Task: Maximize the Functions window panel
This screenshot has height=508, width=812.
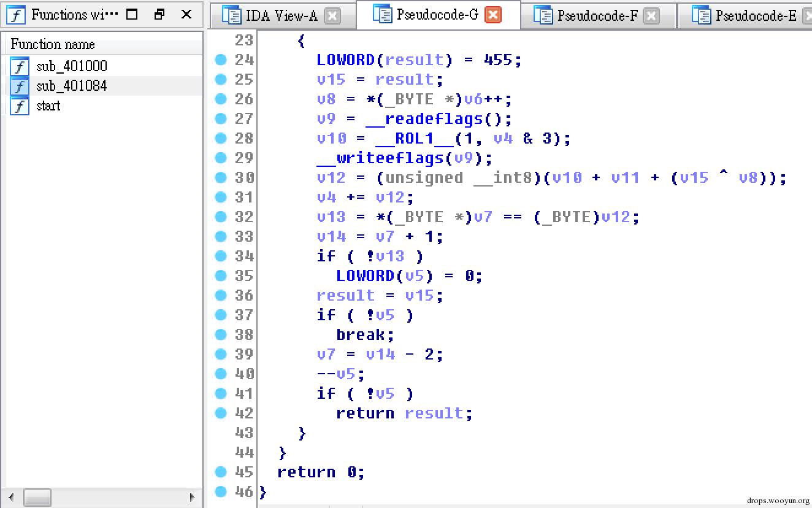Action: [132, 14]
